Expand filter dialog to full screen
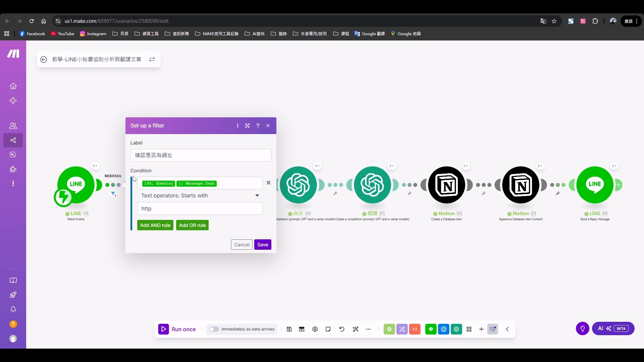This screenshot has height=362, width=644. (247, 126)
